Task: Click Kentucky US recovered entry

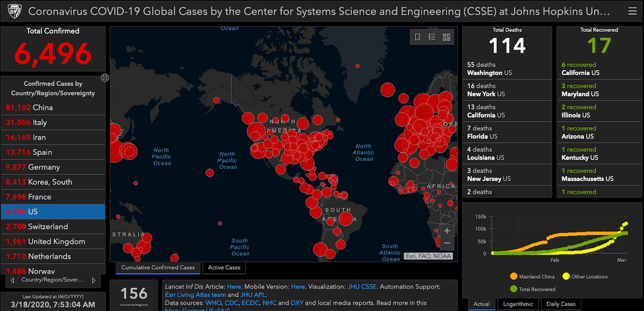Action: [x=600, y=153]
